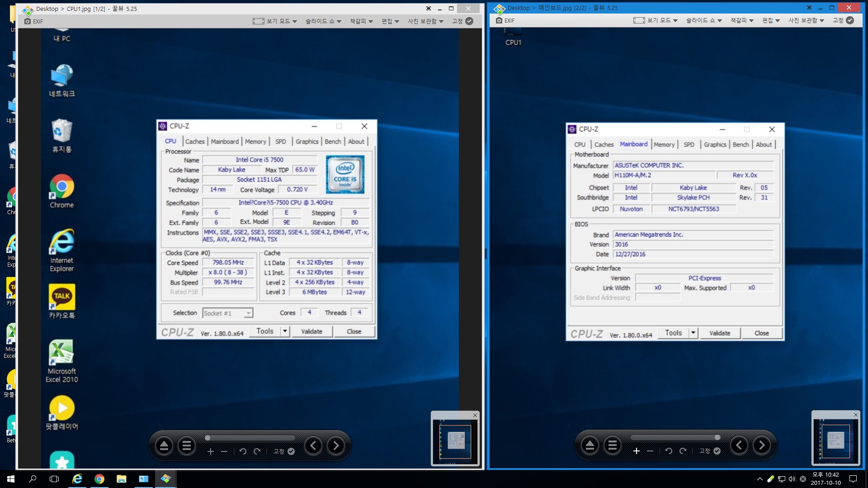This screenshot has height=488, width=868.
Task: Click fullscreen icon in 메인보드.jpg title bar
Action: tap(809, 8)
